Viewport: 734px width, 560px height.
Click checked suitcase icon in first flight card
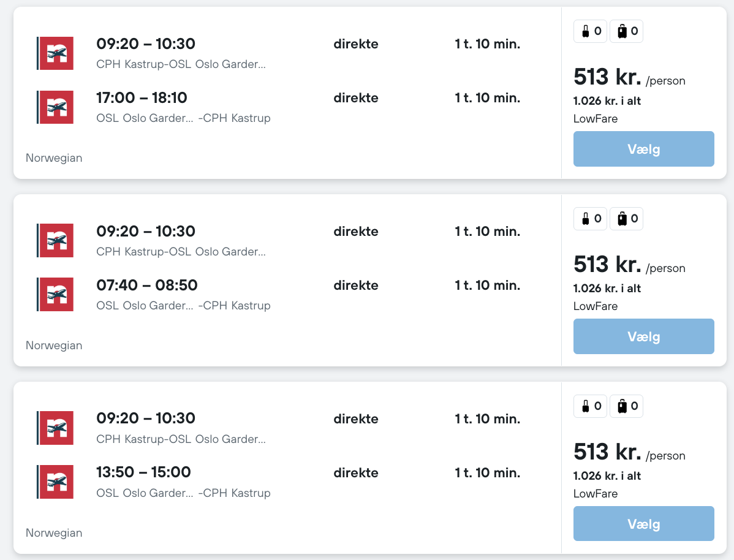coord(622,31)
